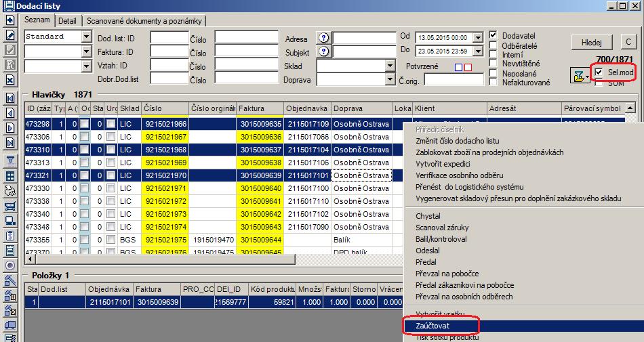Switch to the Seznam tab
This screenshot has height=342, width=644.
click(37, 20)
